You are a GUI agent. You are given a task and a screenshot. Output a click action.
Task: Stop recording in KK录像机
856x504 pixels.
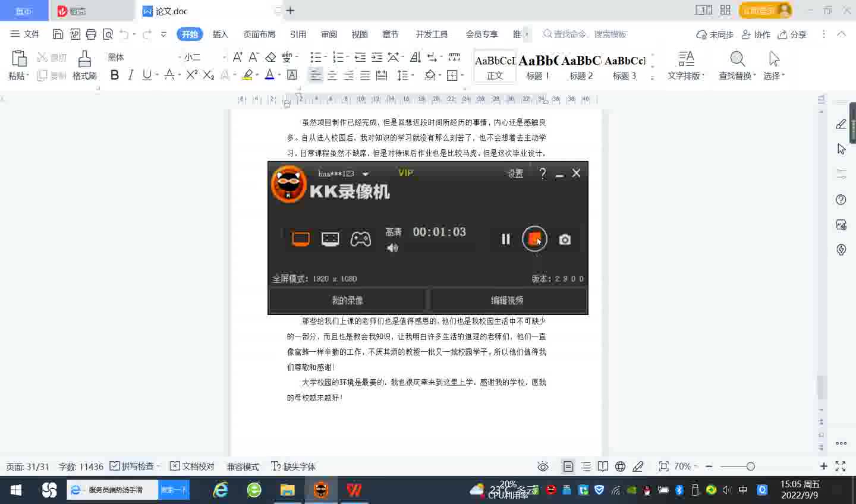[x=534, y=239]
